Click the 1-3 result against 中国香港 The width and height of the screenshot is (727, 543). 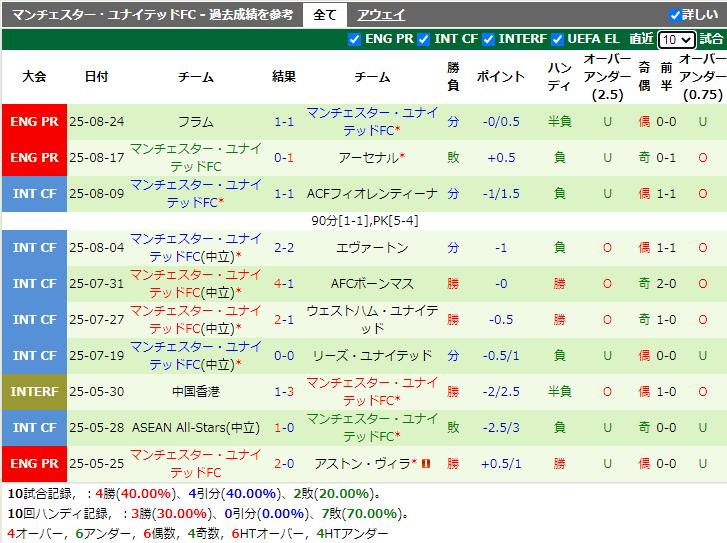click(x=284, y=391)
